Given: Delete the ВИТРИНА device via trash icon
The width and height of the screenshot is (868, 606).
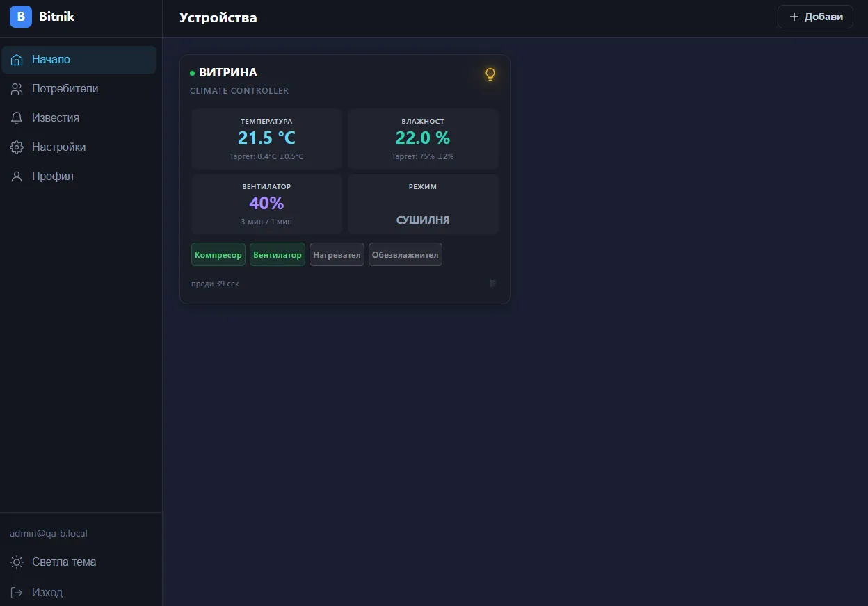Looking at the screenshot, I should pyautogui.click(x=492, y=283).
